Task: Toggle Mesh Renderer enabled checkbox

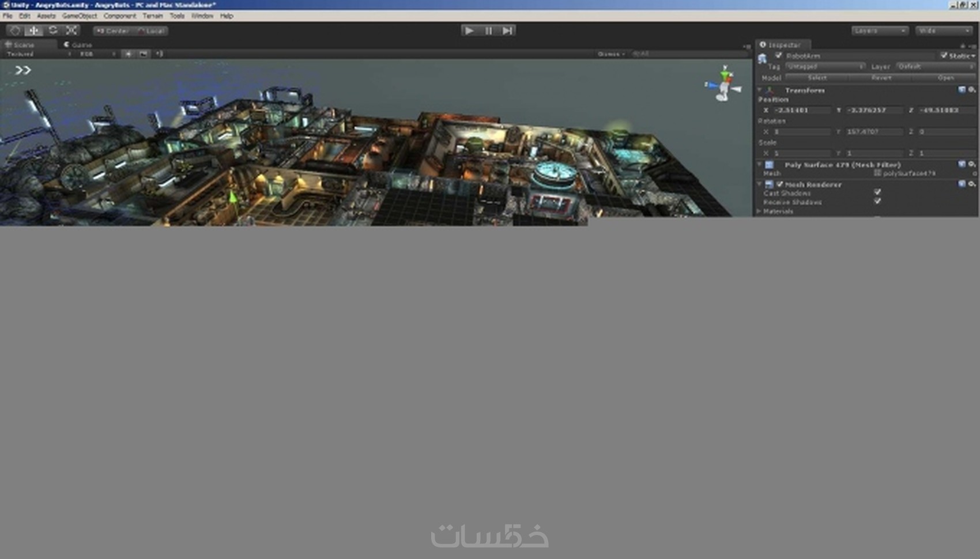Action: pyautogui.click(x=780, y=184)
